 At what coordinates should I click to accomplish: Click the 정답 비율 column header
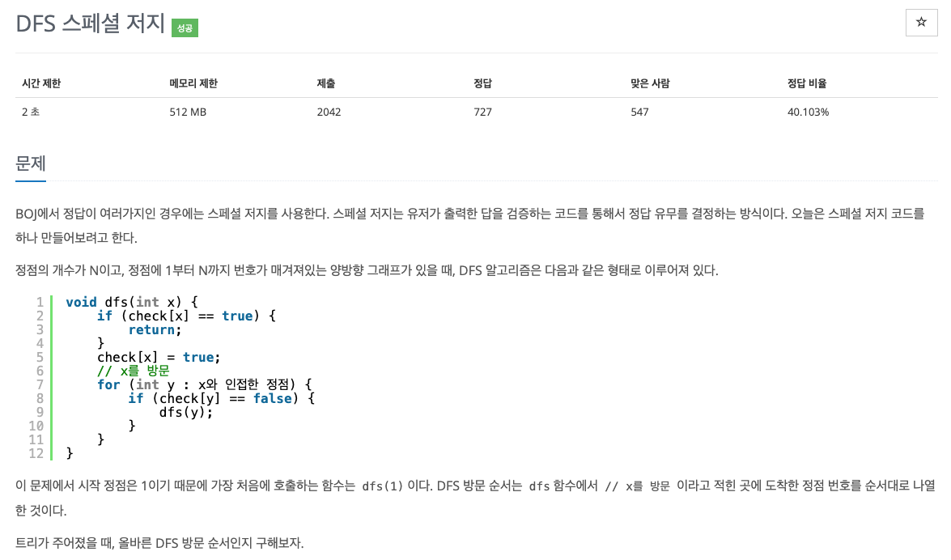click(807, 83)
